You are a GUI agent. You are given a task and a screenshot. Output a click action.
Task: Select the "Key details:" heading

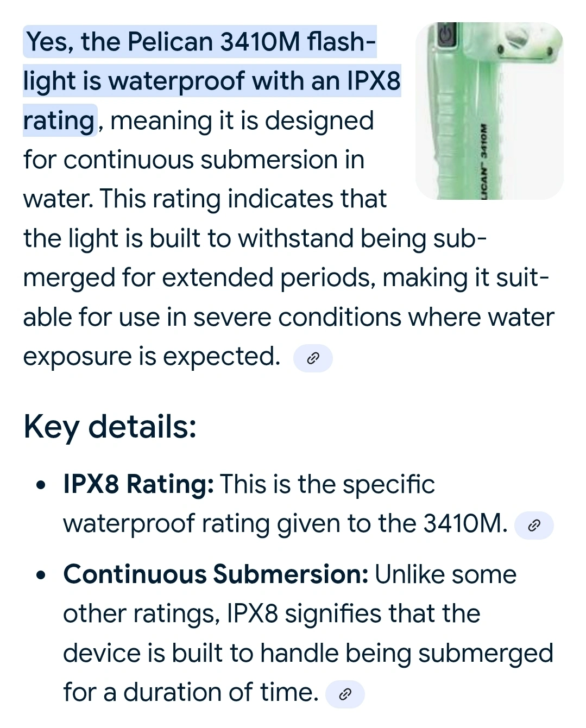110,427
